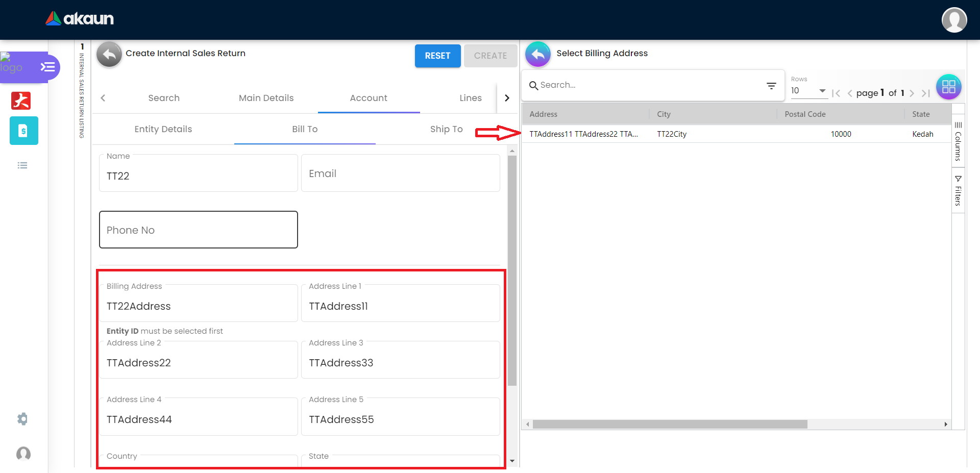Toggle the sidebar menu collapse icon
The width and height of the screenshot is (980, 473).
(x=47, y=67)
